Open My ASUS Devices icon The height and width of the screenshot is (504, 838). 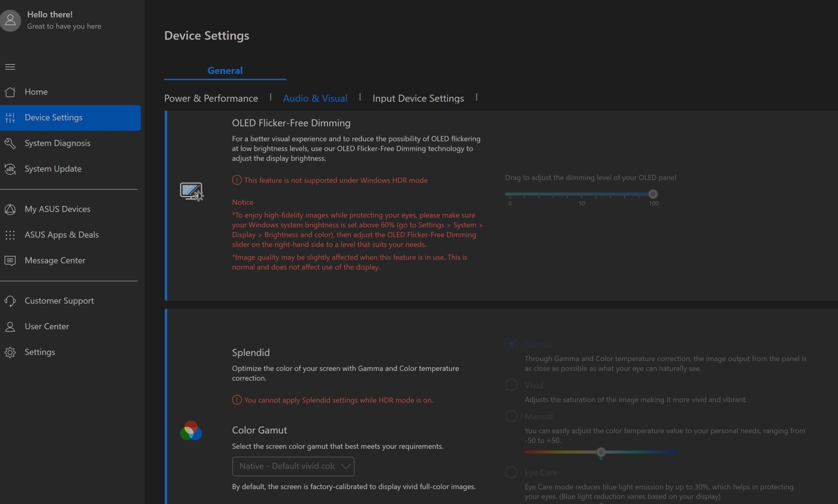(x=10, y=209)
